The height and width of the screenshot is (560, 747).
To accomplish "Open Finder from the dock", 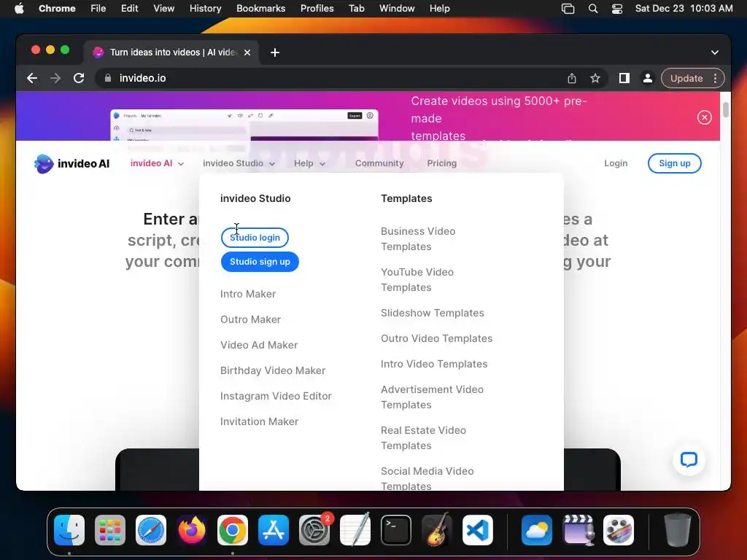I will (x=69, y=530).
